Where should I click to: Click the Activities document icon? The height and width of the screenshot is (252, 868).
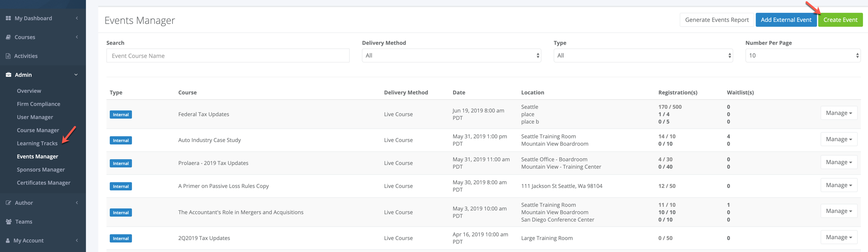point(8,56)
